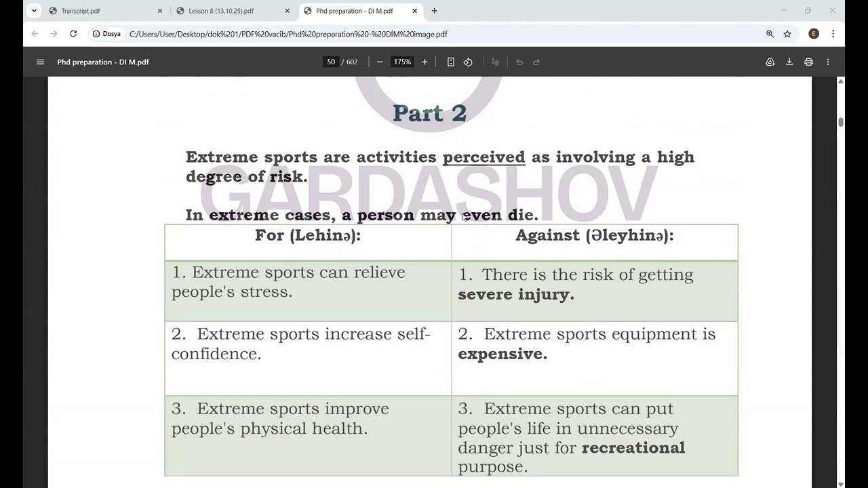Zoom in the PDF with plus button
Viewport: 868px width, 488px height.
[425, 62]
